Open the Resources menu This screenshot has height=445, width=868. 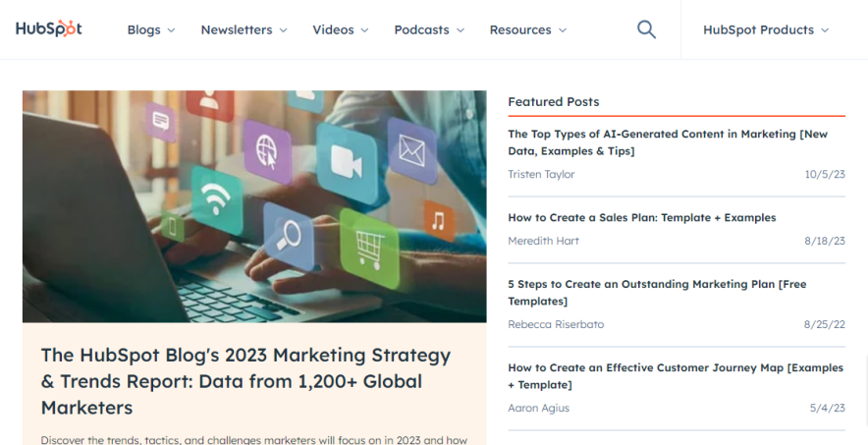click(x=520, y=29)
